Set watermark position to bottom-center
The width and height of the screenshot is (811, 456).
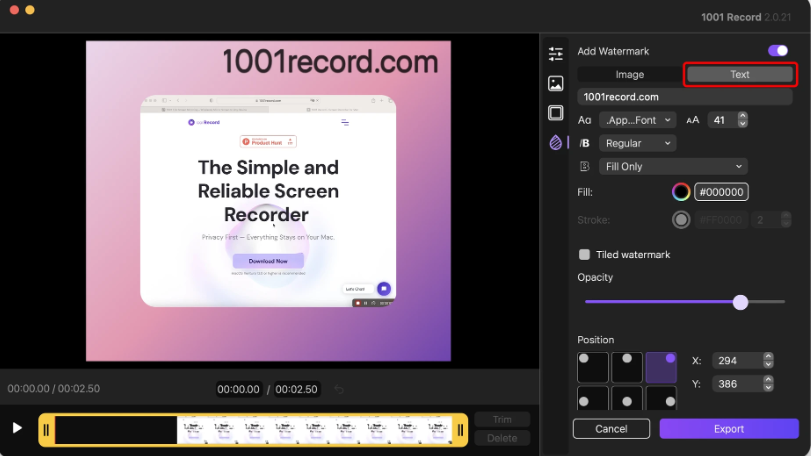click(x=627, y=398)
